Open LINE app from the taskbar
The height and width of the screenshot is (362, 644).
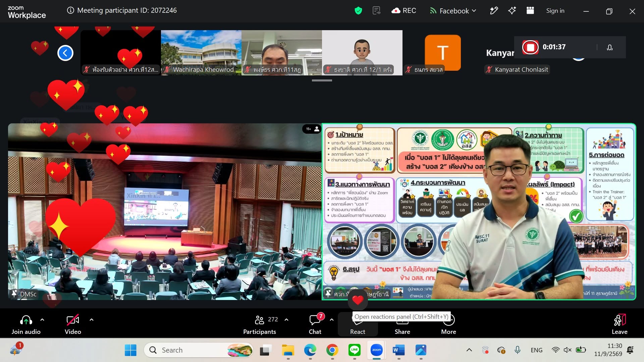(355, 350)
